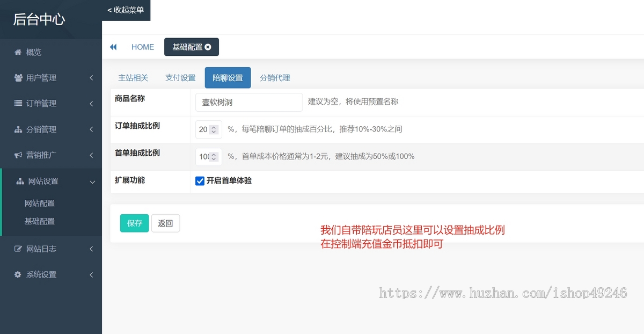Open the 网站日志 menu item
Image resolution: width=644 pixels, height=334 pixels.
[51, 249]
